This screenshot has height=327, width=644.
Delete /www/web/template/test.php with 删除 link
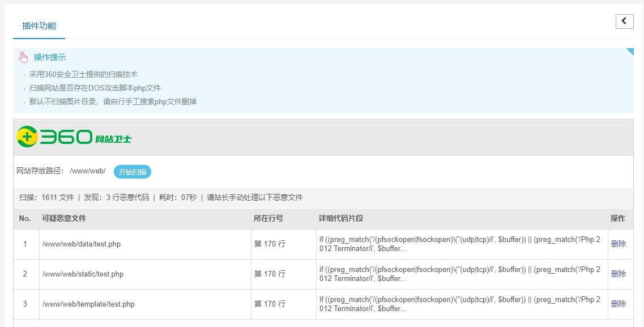619,304
